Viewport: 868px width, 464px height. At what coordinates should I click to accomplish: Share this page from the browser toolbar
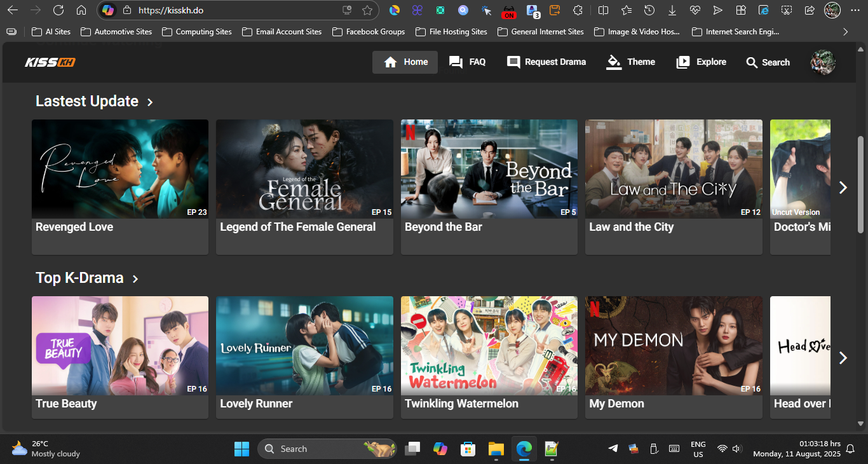pos(810,10)
